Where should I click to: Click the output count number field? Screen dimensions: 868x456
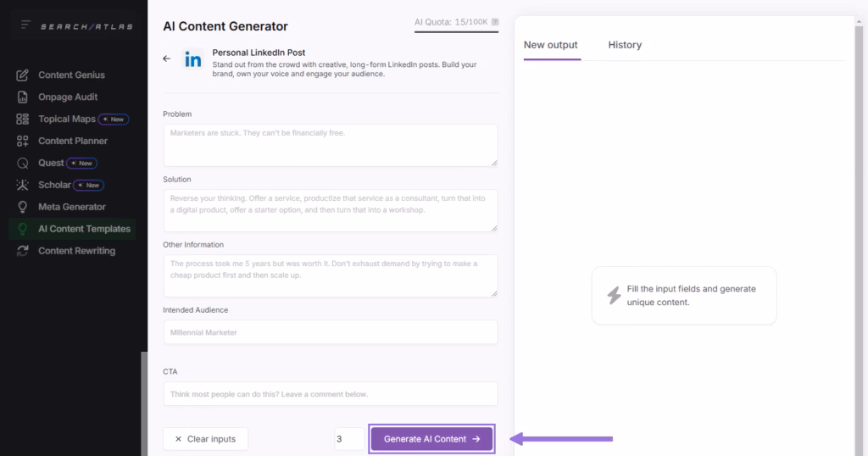coord(348,439)
